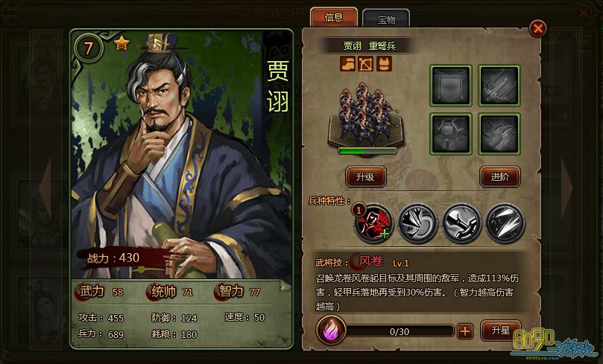Select the locked lightning troop trait icon
The image size is (603, 364).
pyautogui.click(x=505, y=223)
